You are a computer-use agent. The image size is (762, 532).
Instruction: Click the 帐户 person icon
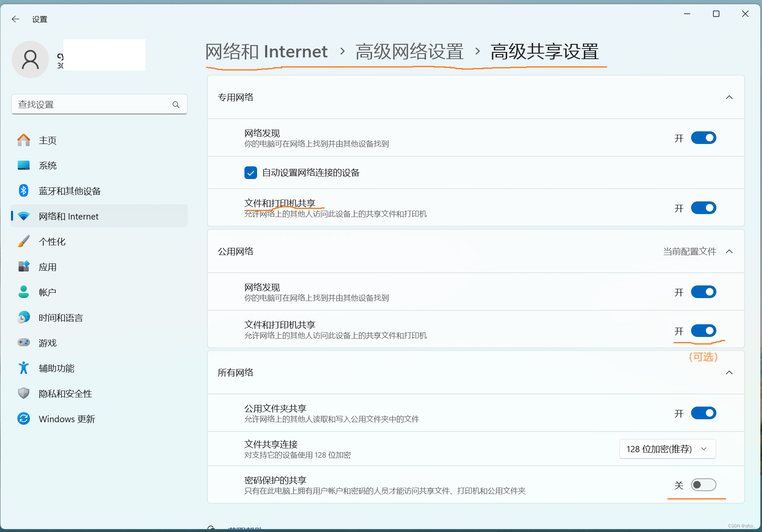(x=24, y=292)
